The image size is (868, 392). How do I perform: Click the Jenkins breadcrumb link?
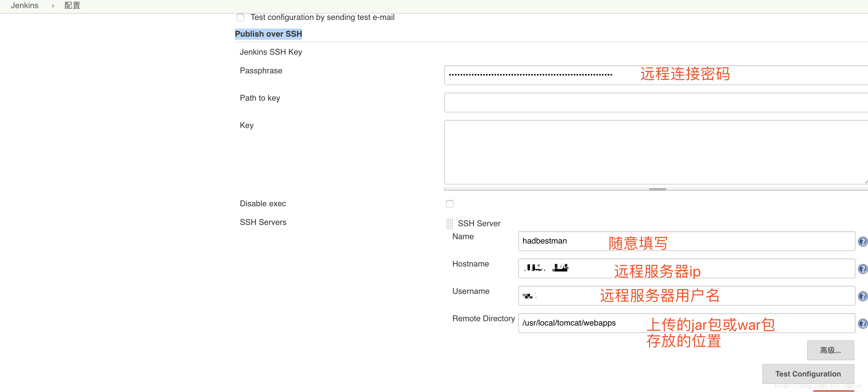click(25, 5)
